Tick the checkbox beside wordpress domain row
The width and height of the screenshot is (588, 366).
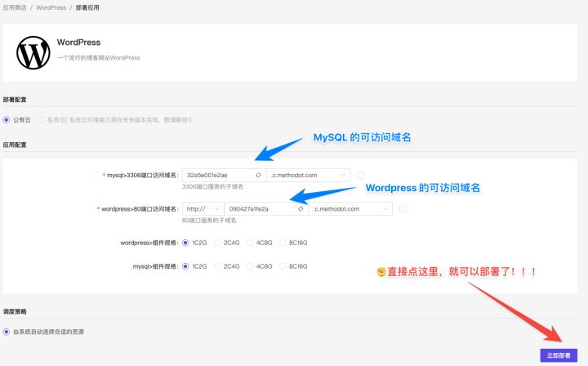click(x=403, y=209)
